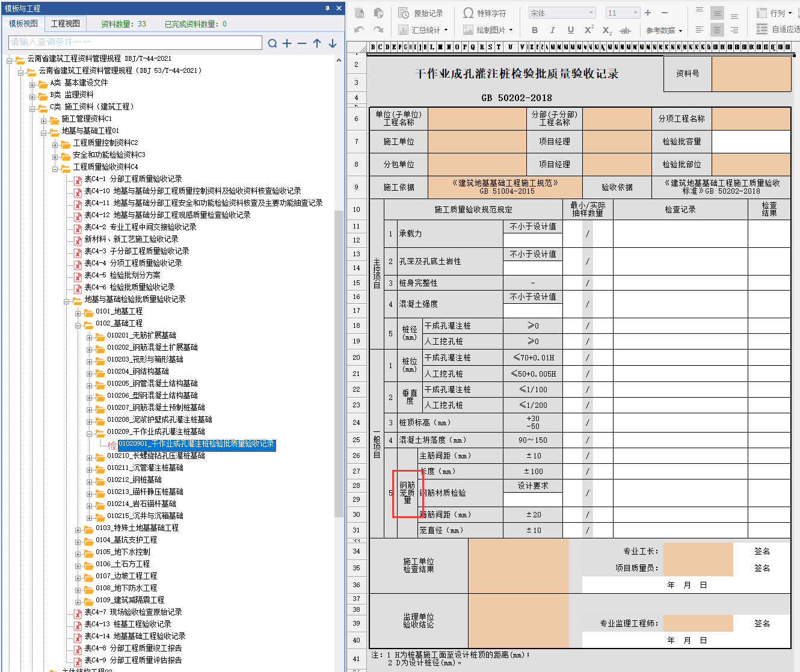Expand 安全和功能检验资料C3 folder
Viewport: 800px width, 672px height.
coord(55,157)
